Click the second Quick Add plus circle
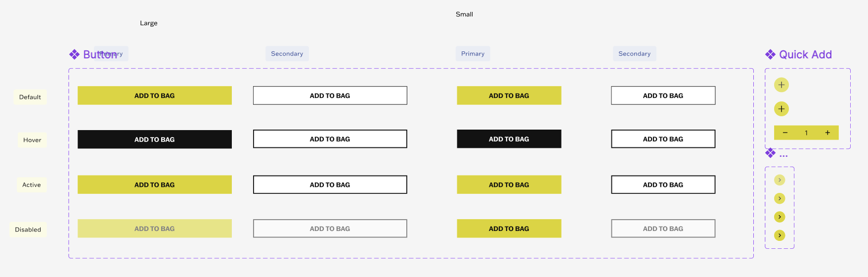This screenshot has width=868, height=277. point(781,109)
